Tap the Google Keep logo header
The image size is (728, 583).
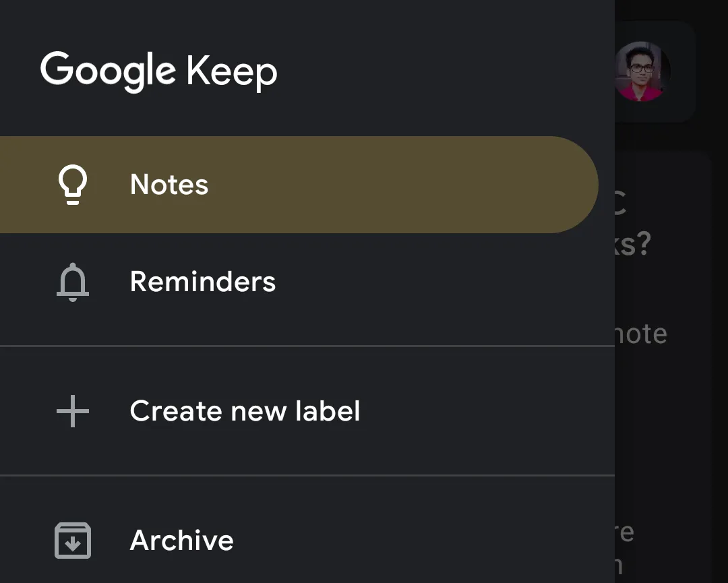click(159, 71)
